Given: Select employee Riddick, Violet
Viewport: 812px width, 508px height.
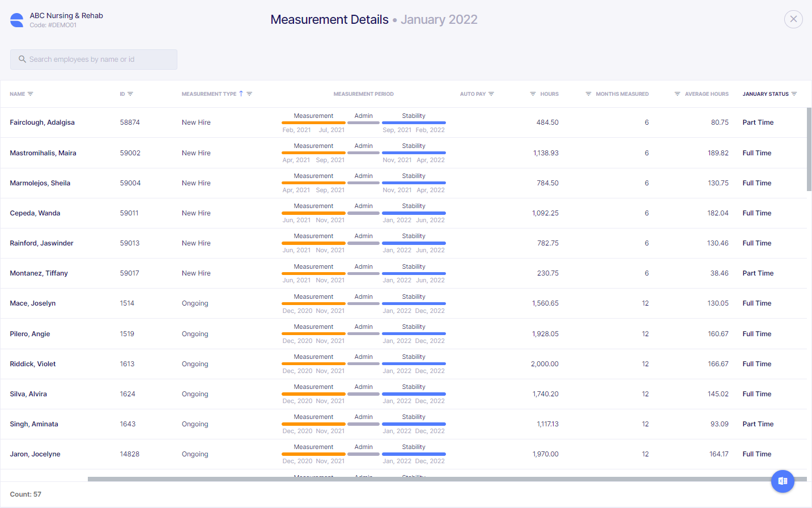Looking at the screenshot, I should point(33,364).
